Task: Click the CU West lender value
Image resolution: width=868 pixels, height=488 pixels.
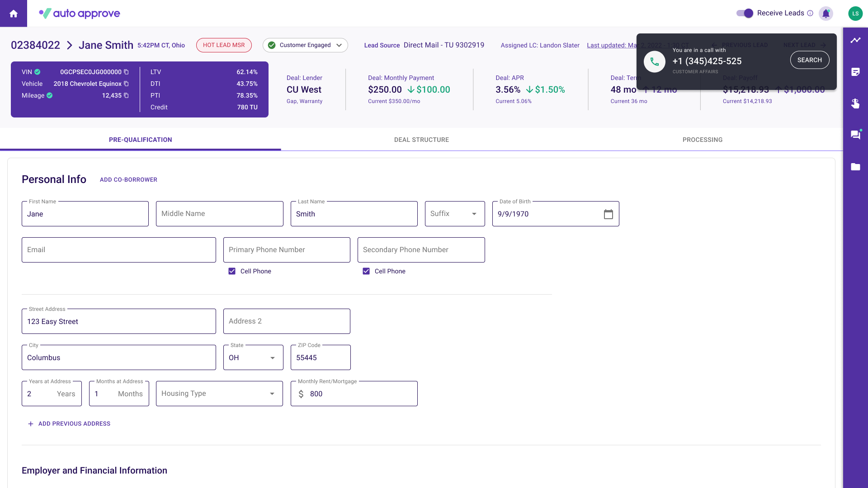Action: click(x=304, y=90)
